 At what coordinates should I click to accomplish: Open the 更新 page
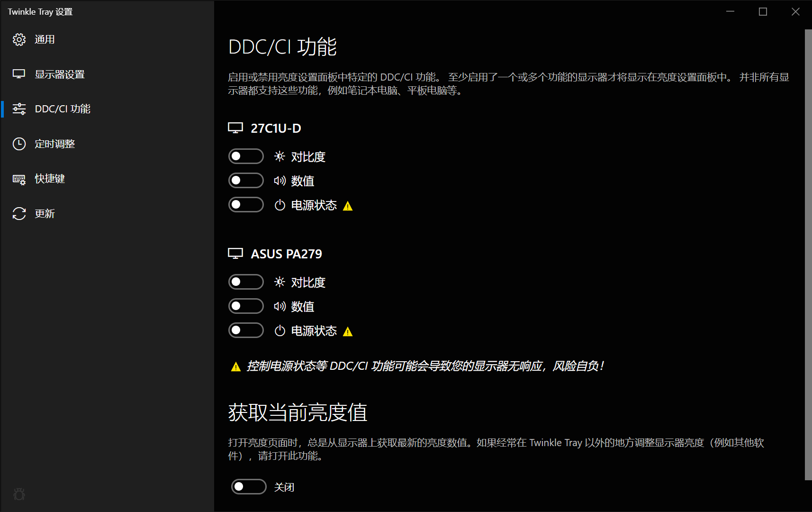(107, 214)
